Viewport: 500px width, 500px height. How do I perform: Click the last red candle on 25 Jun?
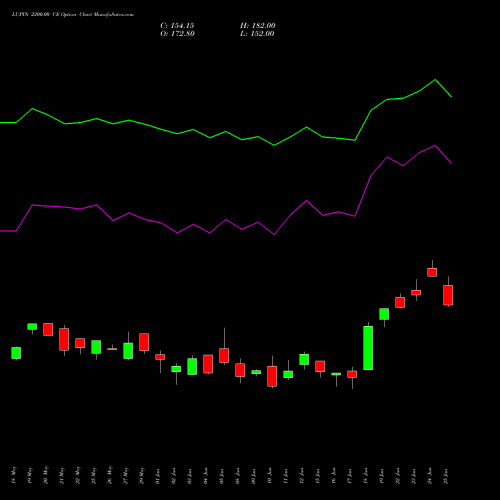448,295
